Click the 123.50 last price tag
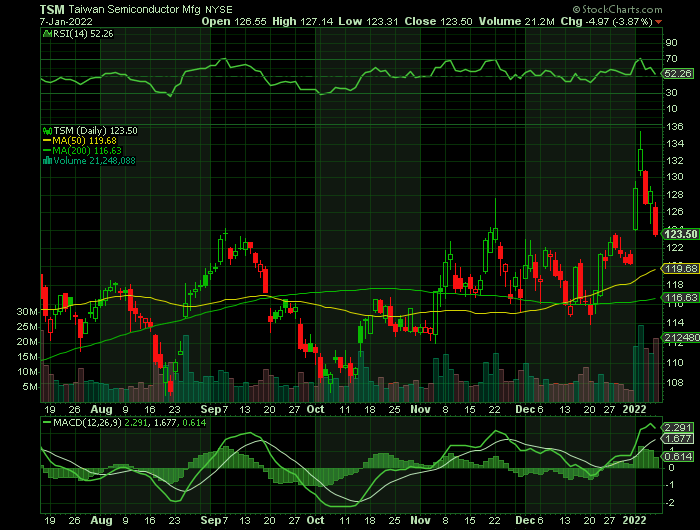 681,234
